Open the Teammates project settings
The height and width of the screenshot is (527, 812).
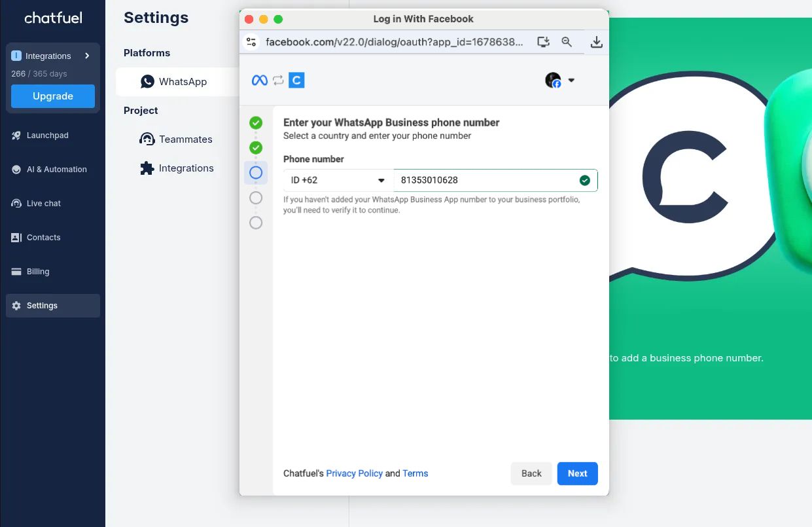177,139
